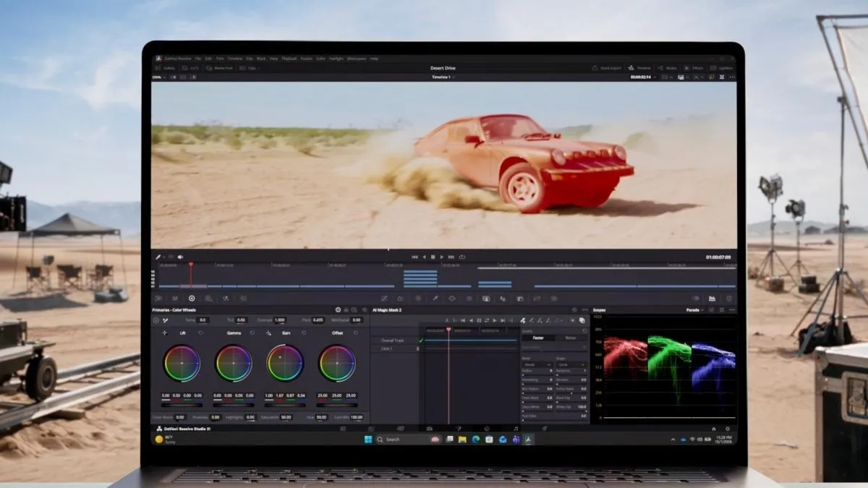
Task: Select the Faster quality option in Magic Mask
Action: coord(538,338)
